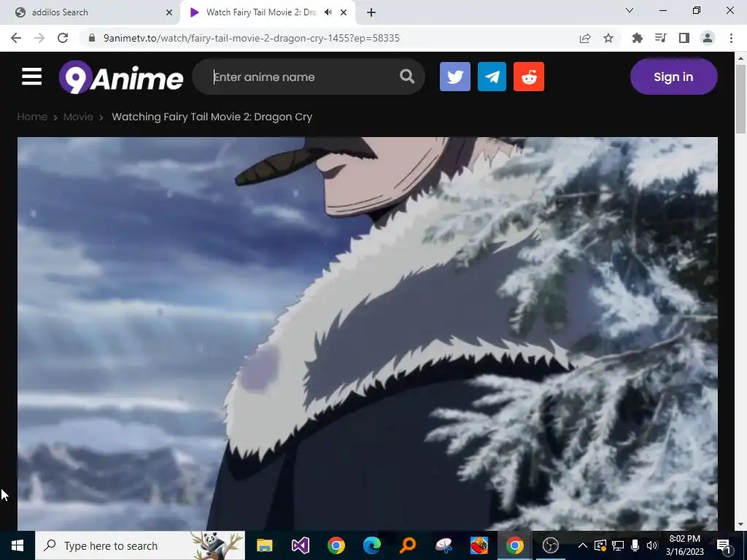Open a new browser tab
The image size is (747, 560).
pyautogui.click(x=371, y=13)
